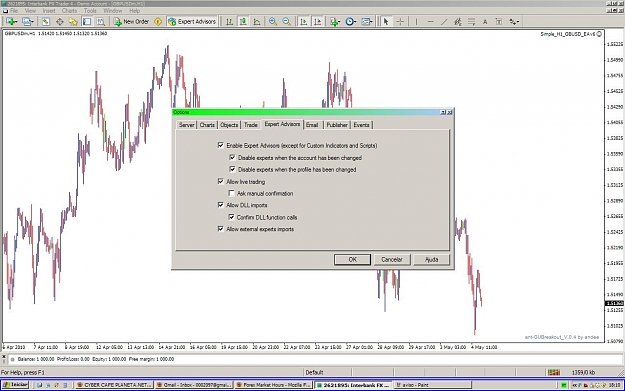Open the Insert menu
This screenshot has height=391, width=625.
point(49,11)
